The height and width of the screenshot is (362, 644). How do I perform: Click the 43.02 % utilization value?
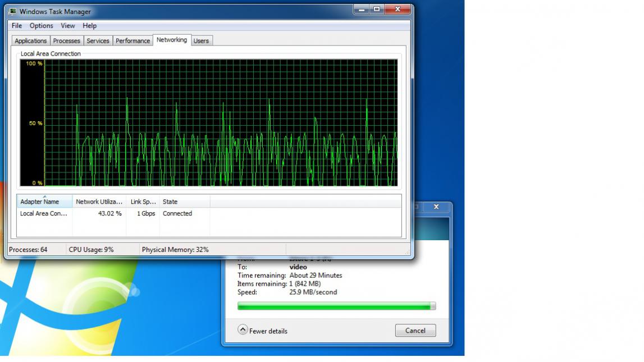pyautogui.click(x=109, y=213)
